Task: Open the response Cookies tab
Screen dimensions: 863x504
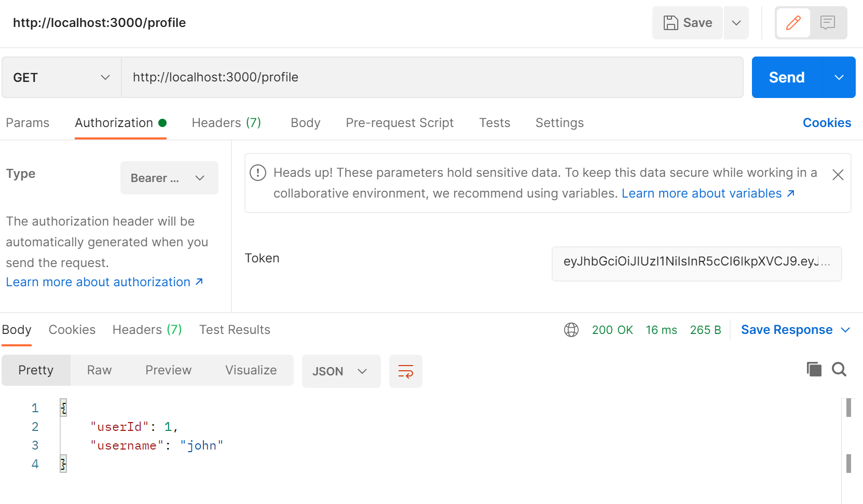Action: pyautogui.click(x=72, y=330)
